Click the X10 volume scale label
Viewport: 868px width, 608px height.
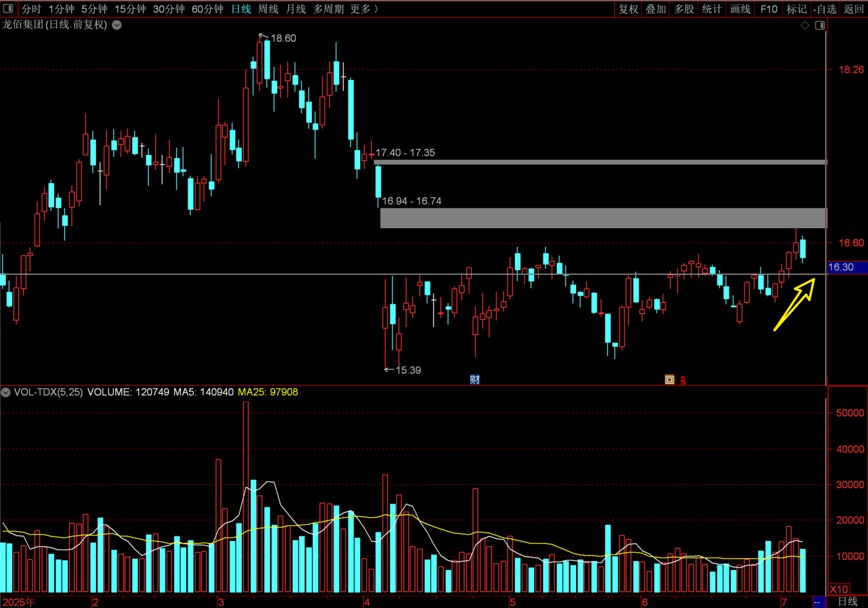[838, 589]
